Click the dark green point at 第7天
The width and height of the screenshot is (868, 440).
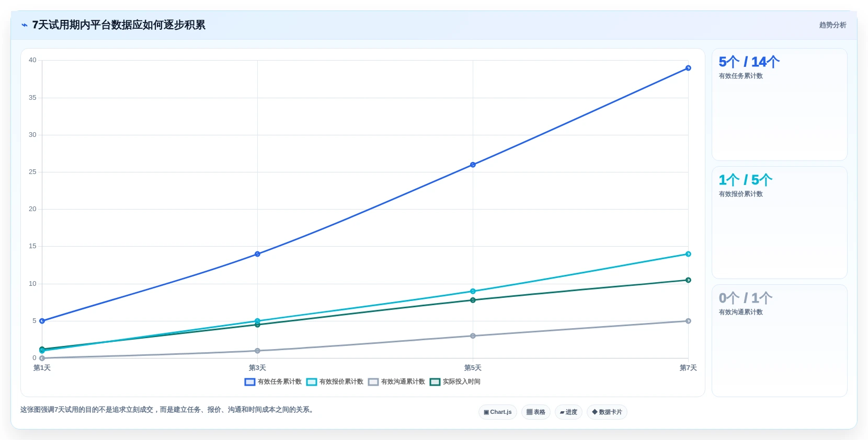click(x=688, y=280)
